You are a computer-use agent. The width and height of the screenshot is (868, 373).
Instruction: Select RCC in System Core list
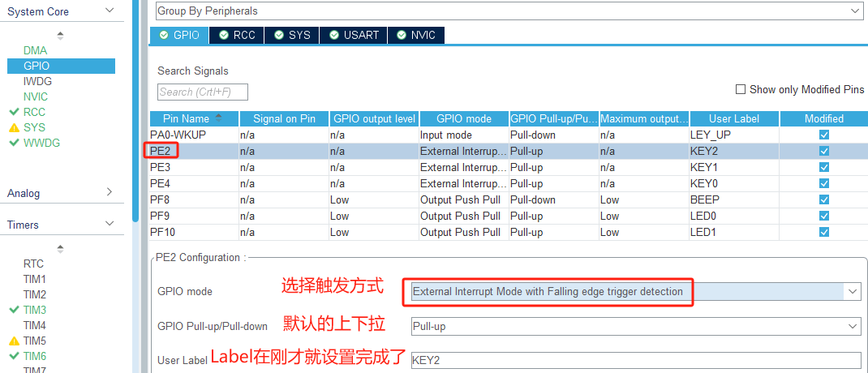click(x=34, y=113)
